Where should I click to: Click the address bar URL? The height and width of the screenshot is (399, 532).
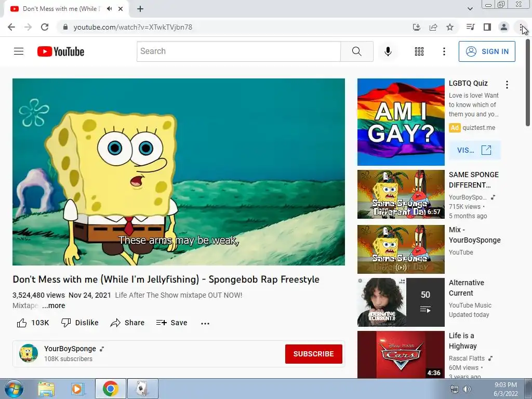point(132,27)
